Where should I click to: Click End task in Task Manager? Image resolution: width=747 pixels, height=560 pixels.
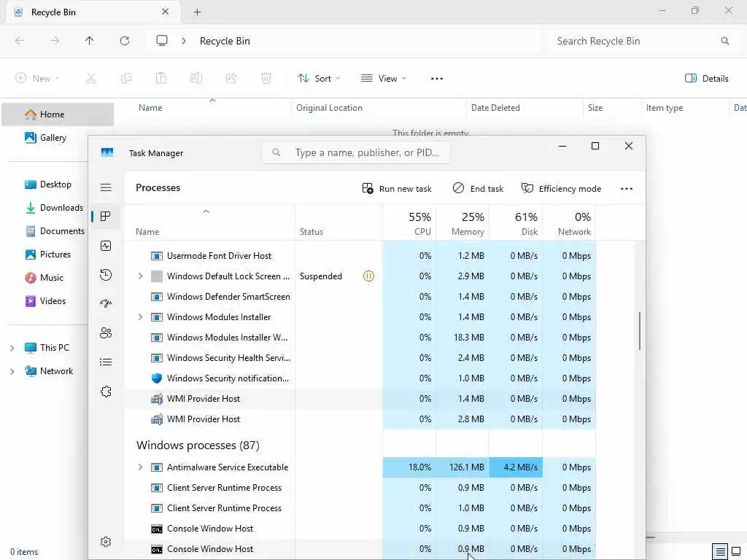(x=478, y=189)
